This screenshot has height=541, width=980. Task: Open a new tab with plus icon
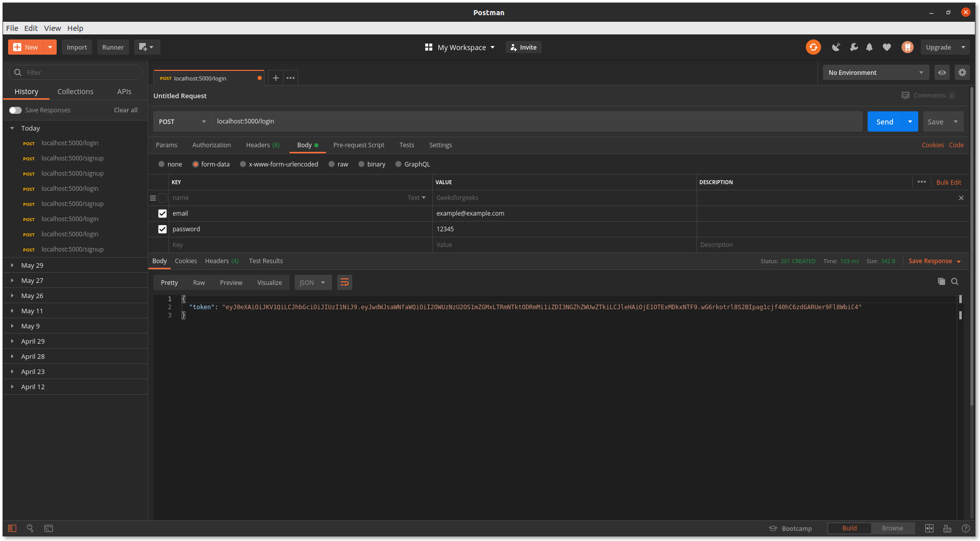275,78
